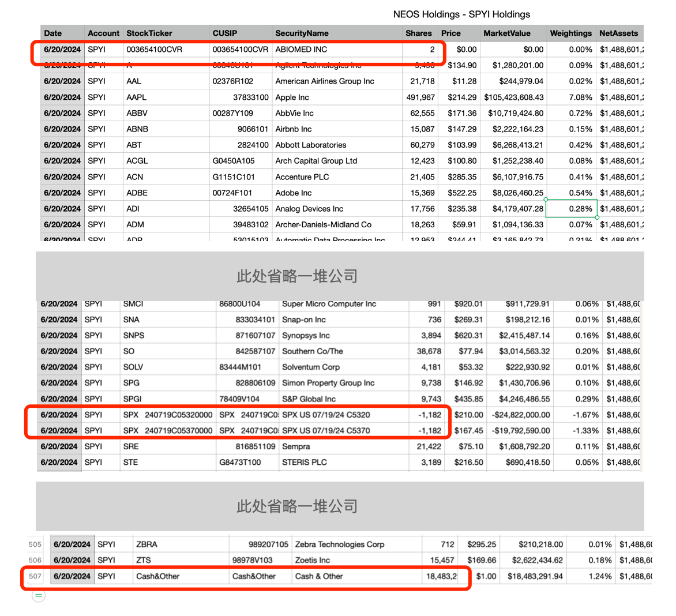Viewport: 676px width, 616px height.
Task: Select the 7.08% weighting cell
Action: point(571,97)
